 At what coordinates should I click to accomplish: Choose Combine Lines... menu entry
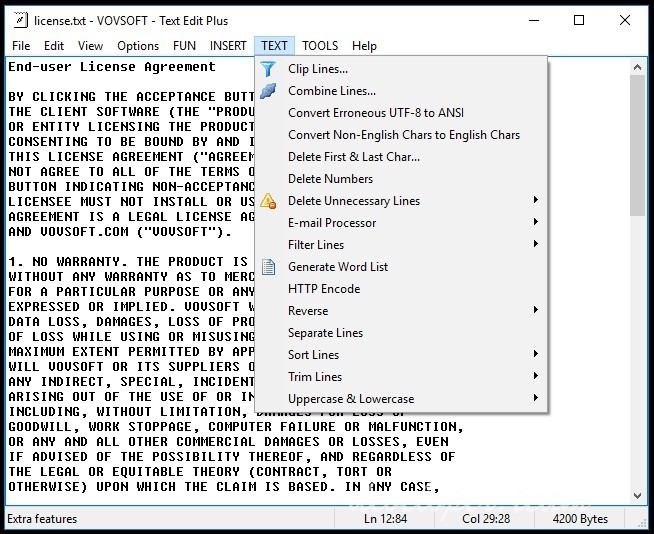[x=401, y=91]
